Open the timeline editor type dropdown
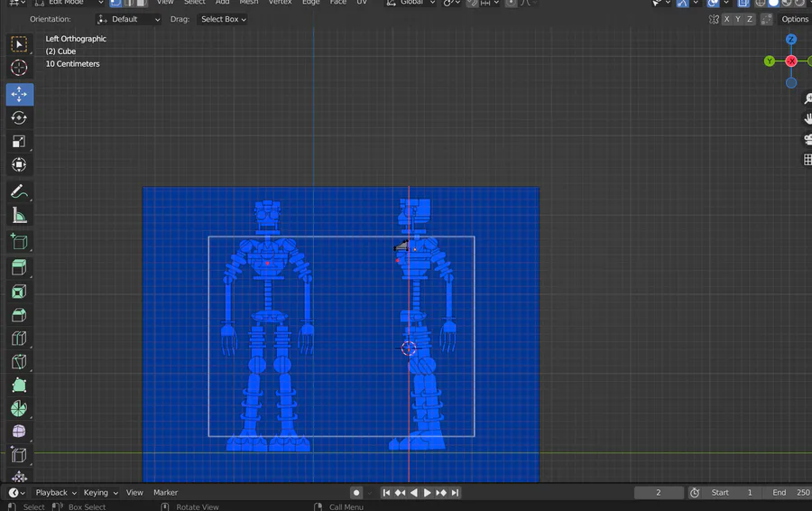Viewport: 812px width, 511px height. point(16,493)
